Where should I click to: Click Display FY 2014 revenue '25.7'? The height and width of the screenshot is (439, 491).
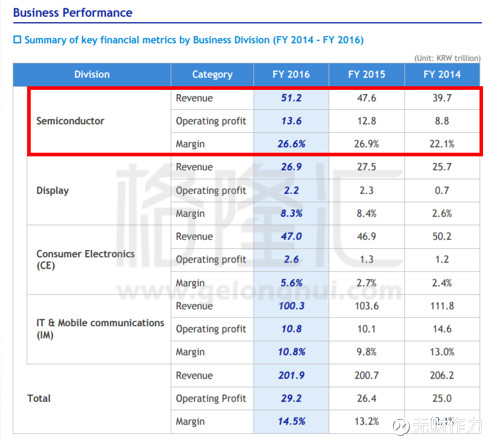[x=442, y=167]
